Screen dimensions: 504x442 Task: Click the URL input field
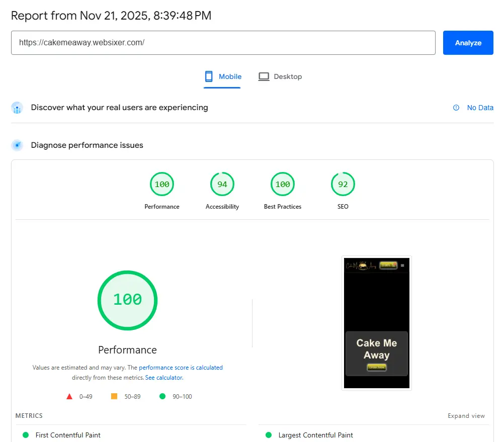coord(223,43)
